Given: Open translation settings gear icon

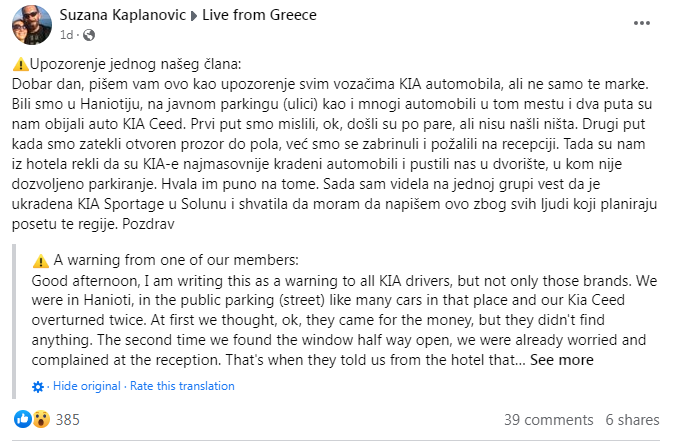Looking at the screenshot, I should pyautogui.click(x=38, y=386).
